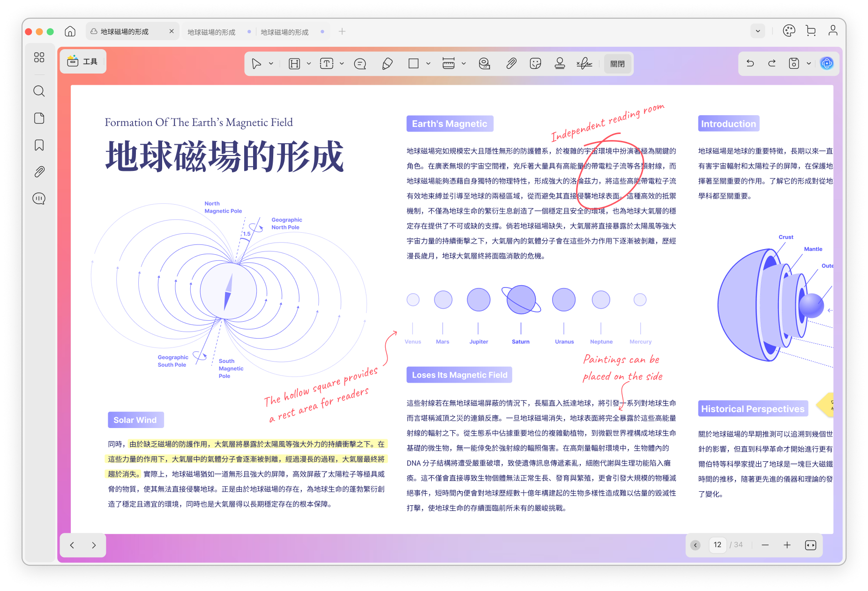The width and height of the screenshot is (868, 591).
Task: Click the Jupiter planet label
Action: click(479, 342)
